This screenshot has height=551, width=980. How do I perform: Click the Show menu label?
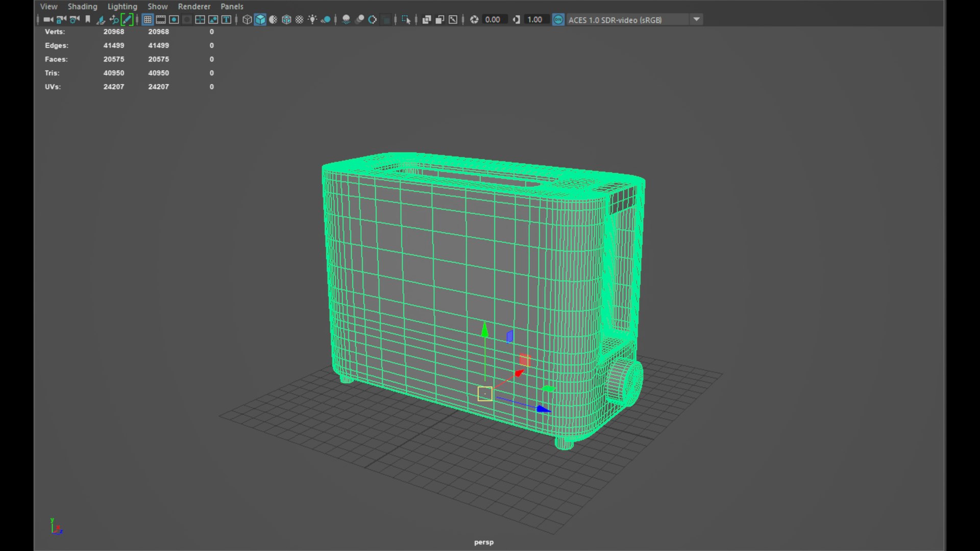[x=157, y=7]
